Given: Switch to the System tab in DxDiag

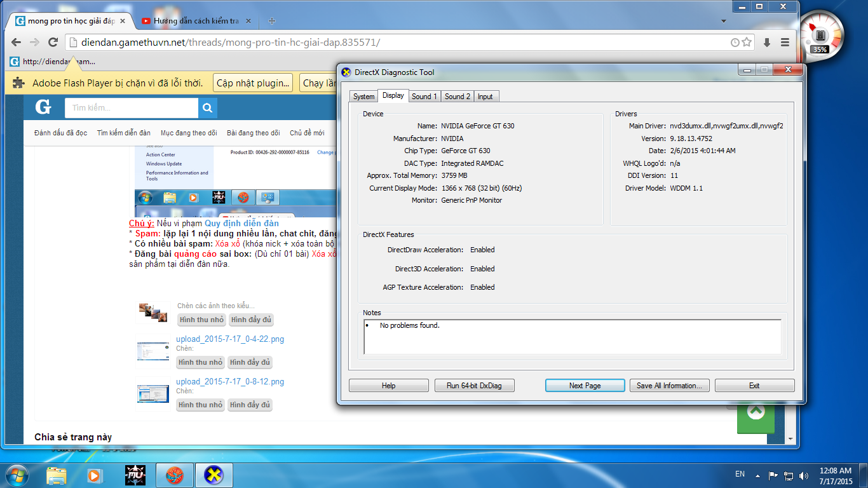Looking at the screenshot, I should click(364, 97).
